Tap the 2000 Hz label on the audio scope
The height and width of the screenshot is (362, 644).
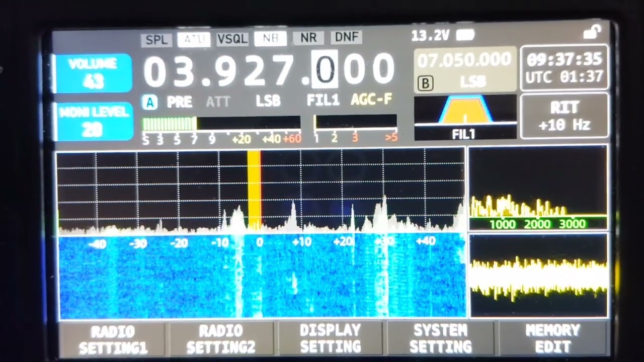[537, 224]
